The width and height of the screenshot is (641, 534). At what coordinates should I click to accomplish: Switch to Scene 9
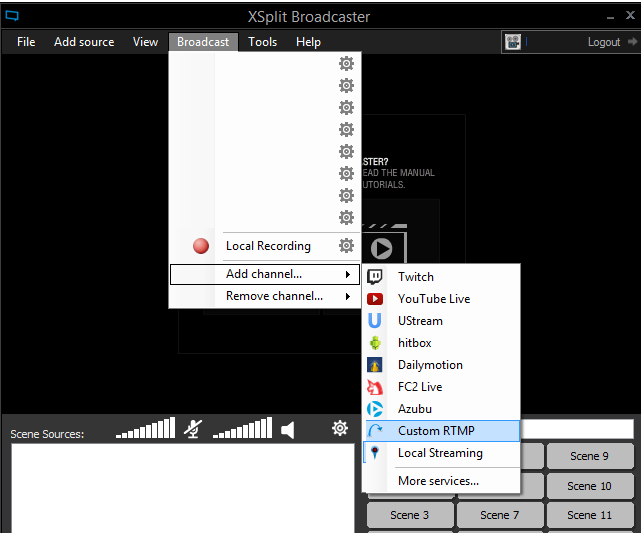[589, 456]
